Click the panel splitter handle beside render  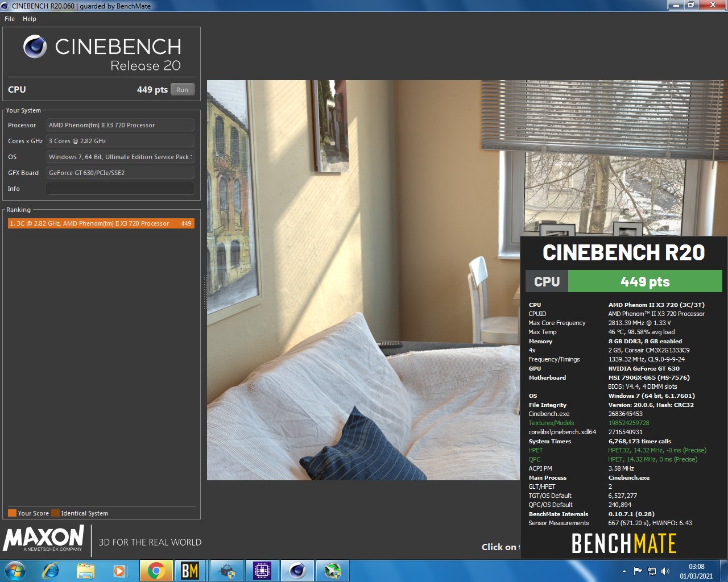click(205, 292)
